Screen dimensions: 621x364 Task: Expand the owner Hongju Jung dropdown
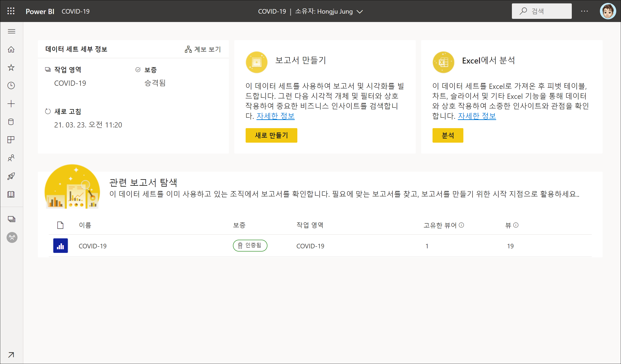click(360, 12)
